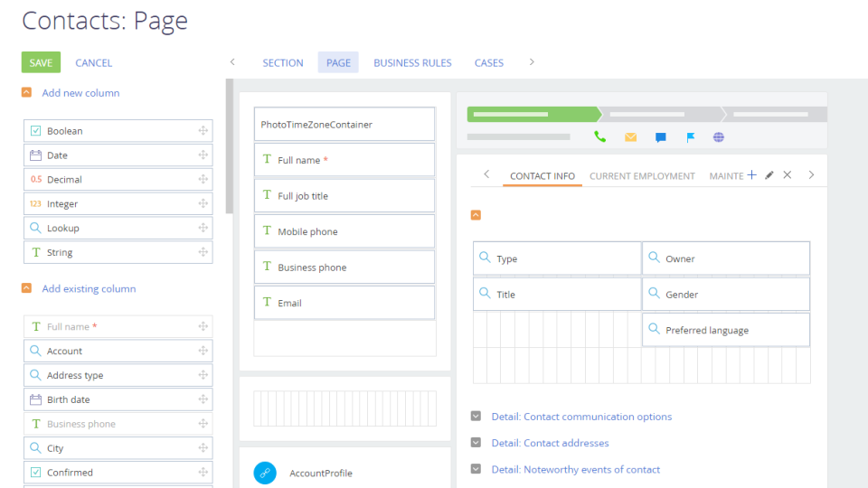Go to previous wizard step arrow
Viewport: 868px width, 488px height.
point(232,62)
